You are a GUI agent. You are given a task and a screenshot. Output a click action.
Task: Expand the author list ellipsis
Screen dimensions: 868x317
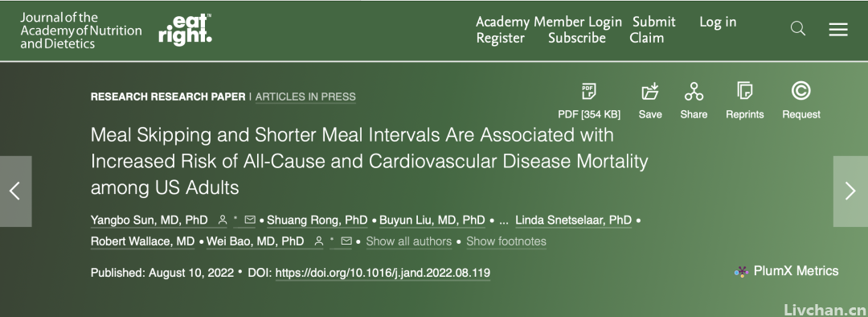(x=504, y=220)
